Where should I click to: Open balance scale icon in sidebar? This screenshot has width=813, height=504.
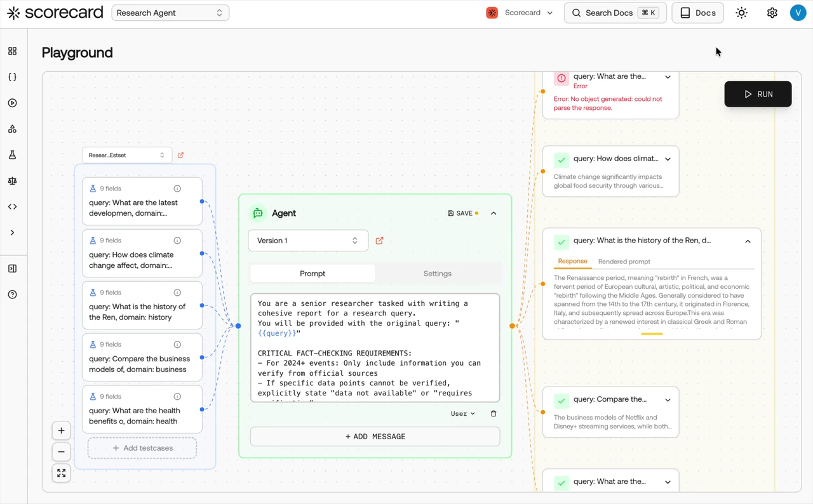pos(12,181)
